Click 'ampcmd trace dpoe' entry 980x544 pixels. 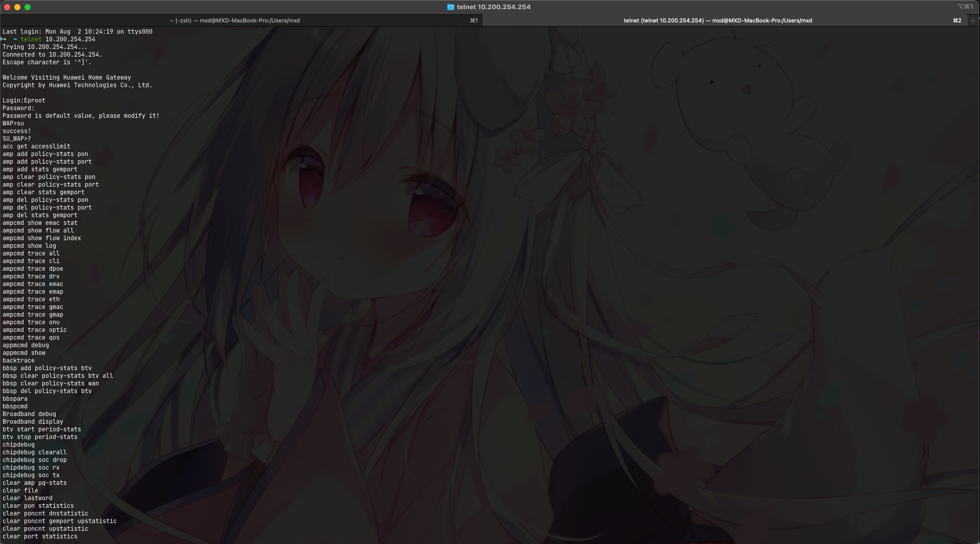tap(33, 269)
